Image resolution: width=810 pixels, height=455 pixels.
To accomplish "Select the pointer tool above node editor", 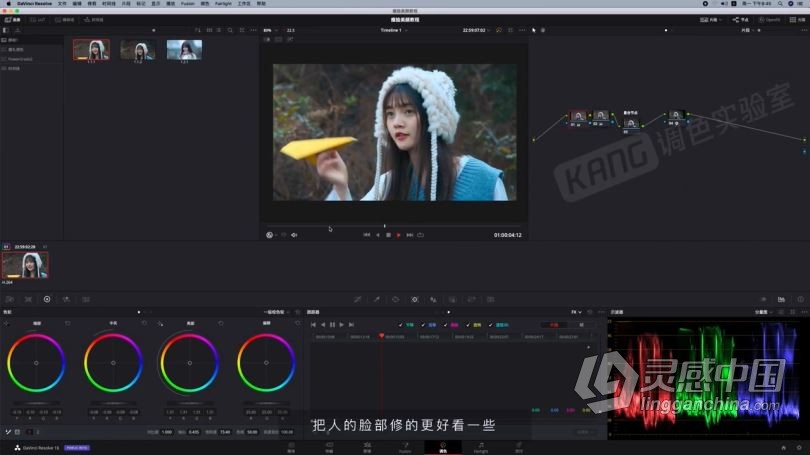I will (534, 30).
